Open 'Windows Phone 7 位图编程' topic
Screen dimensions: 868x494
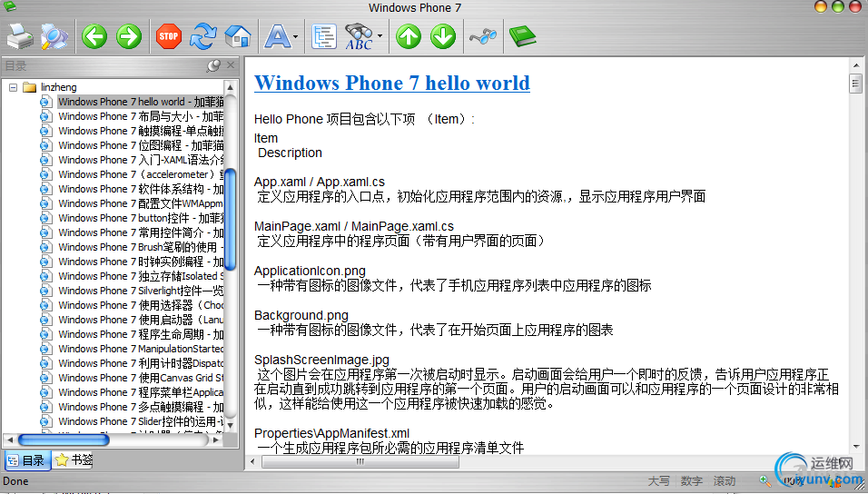click(x=141, y=145)
